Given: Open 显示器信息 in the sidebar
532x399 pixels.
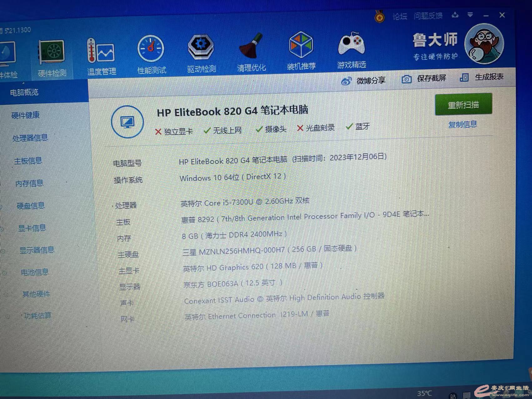Looking at the screenshot, I should (x=37, y=250).
